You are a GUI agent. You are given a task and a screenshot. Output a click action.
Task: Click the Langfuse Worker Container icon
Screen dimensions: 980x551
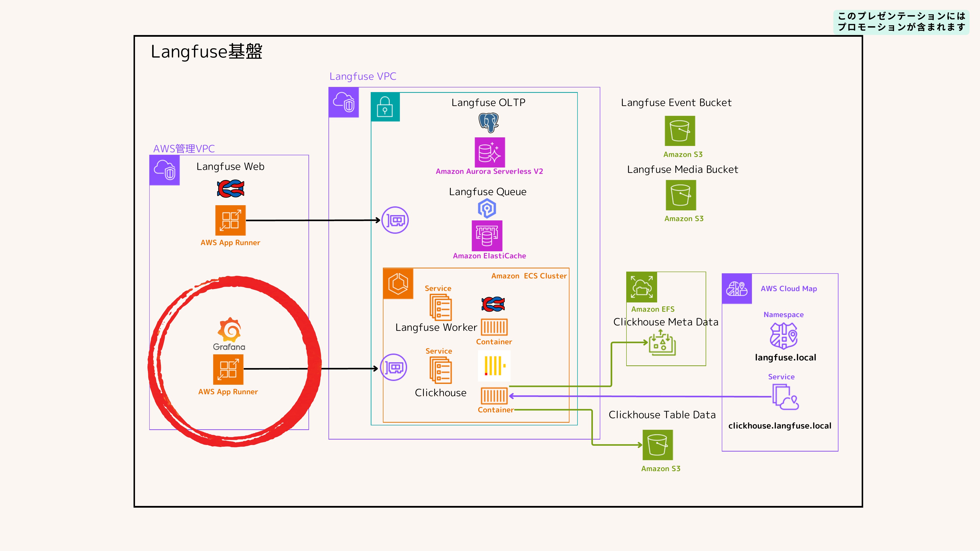494,327
